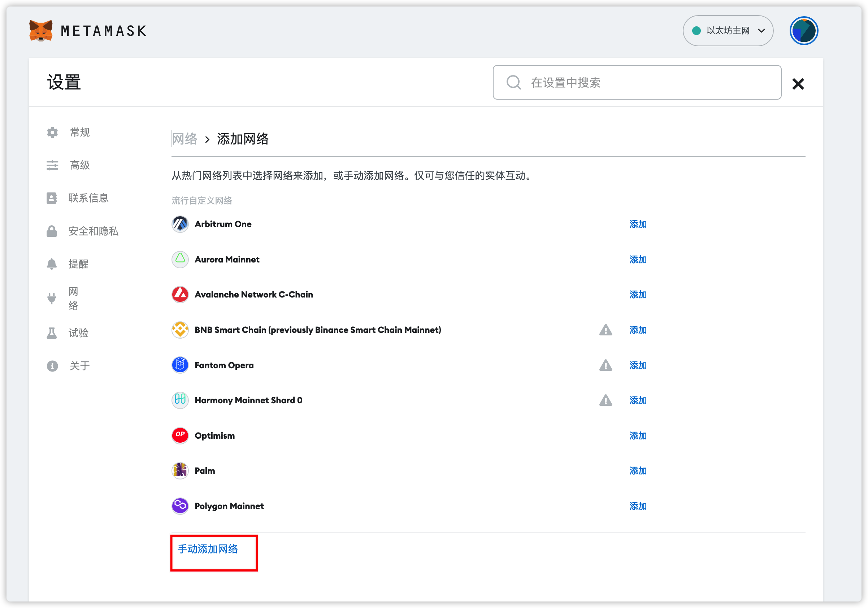Open 安全和隐私 settings
Screen dimensions: 868x608
[94, 231]
